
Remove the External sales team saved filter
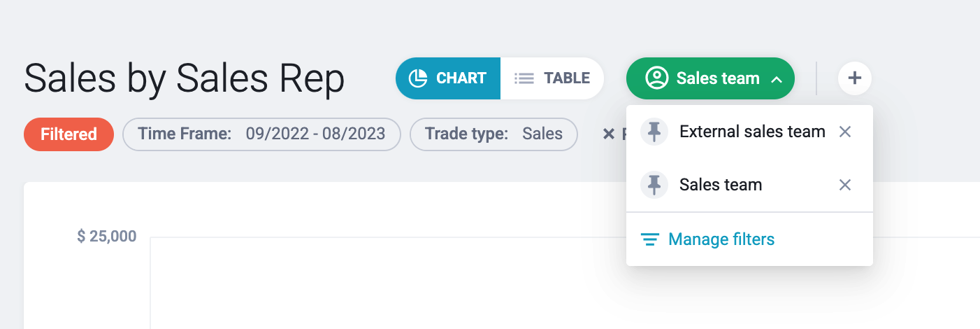pos(845,132)
